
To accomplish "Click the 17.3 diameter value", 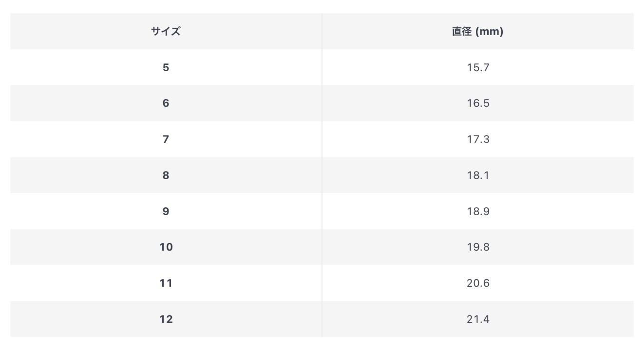I will click(x=477, y=139).
